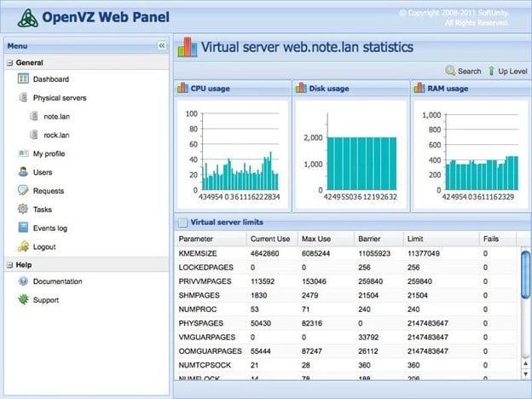The image size is (532, 399).
Task: Collapse the General section
Action: (10, 63)
